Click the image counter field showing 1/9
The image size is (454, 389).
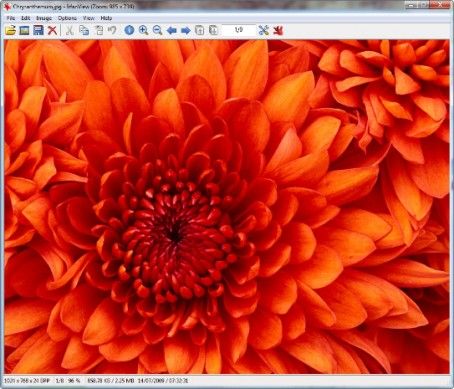(239, 30)
